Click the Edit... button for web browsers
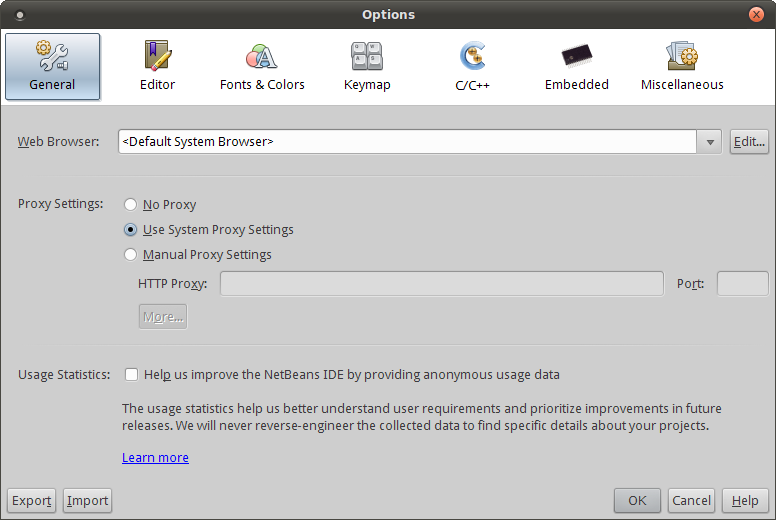Image resolution: width=776 pixels, height=520 pixels. click(749, 142)
